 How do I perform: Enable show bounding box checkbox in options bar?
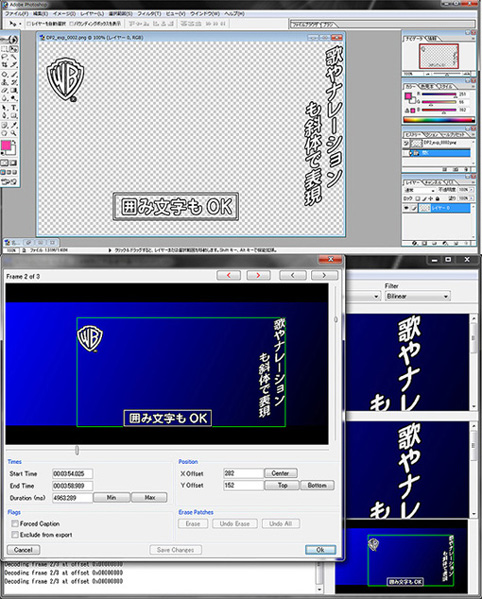(x=71, y=24)
